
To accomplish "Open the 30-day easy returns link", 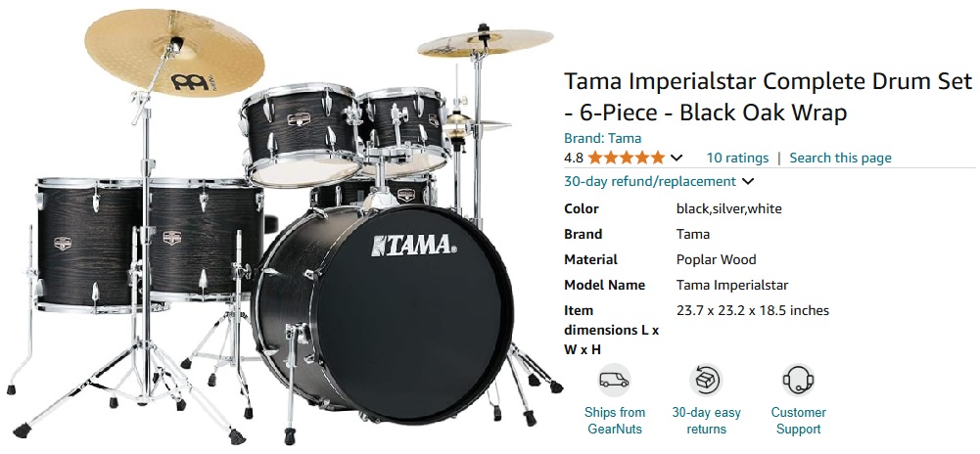I will pyautogui.click(x=706, y=421).
